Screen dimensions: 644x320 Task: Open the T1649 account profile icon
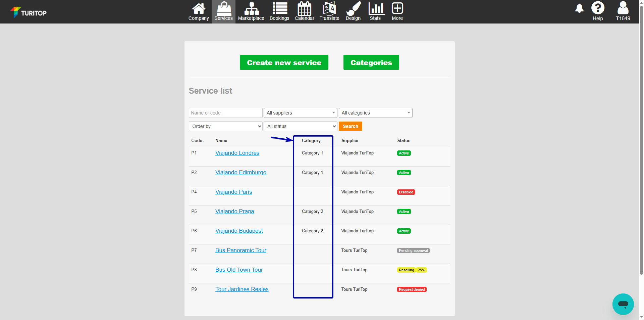click(623, 7)
